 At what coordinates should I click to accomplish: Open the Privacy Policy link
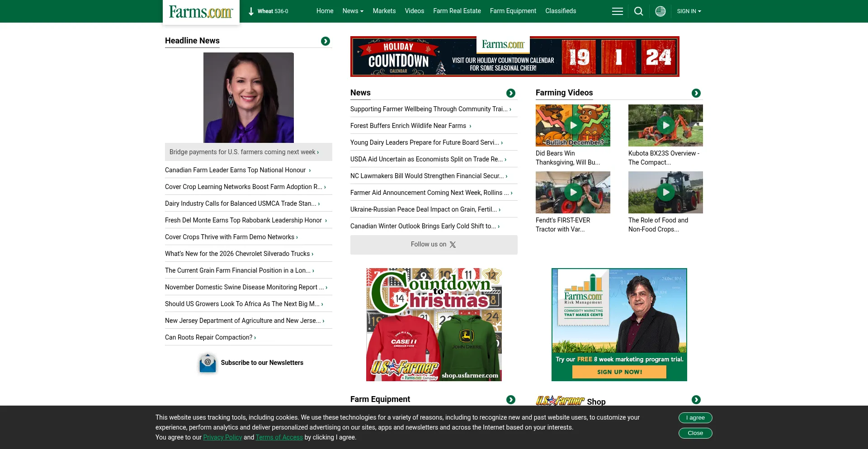(222, 437)
